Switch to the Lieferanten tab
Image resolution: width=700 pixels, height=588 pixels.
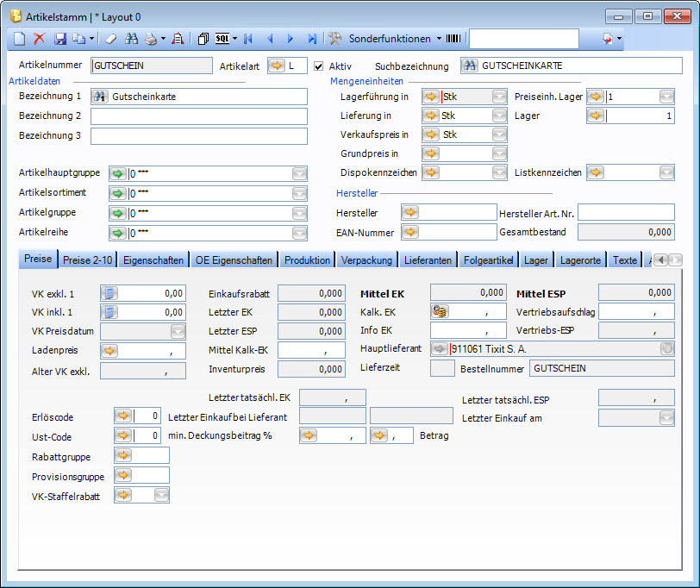[428, 260]
